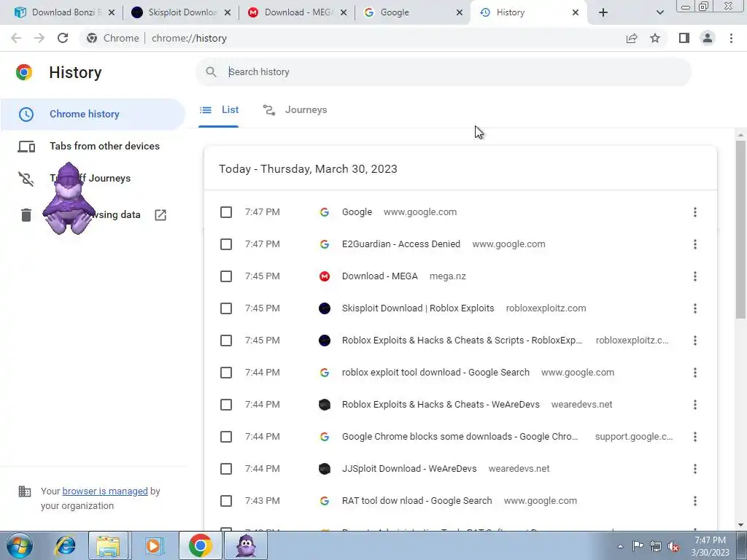Viewport: 747px width, 560px height.
Task: Click the BonziBuddy taskbar icon
Action: 246,545
